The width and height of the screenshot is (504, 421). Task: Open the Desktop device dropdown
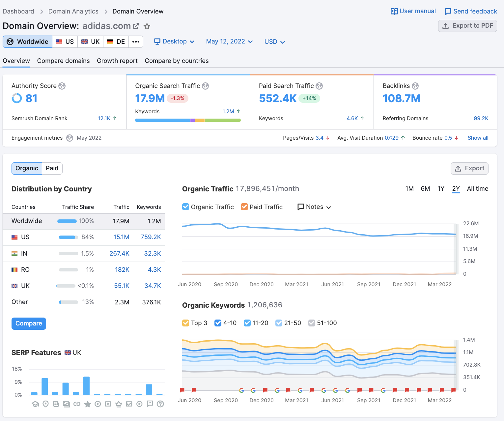[174, 42]
